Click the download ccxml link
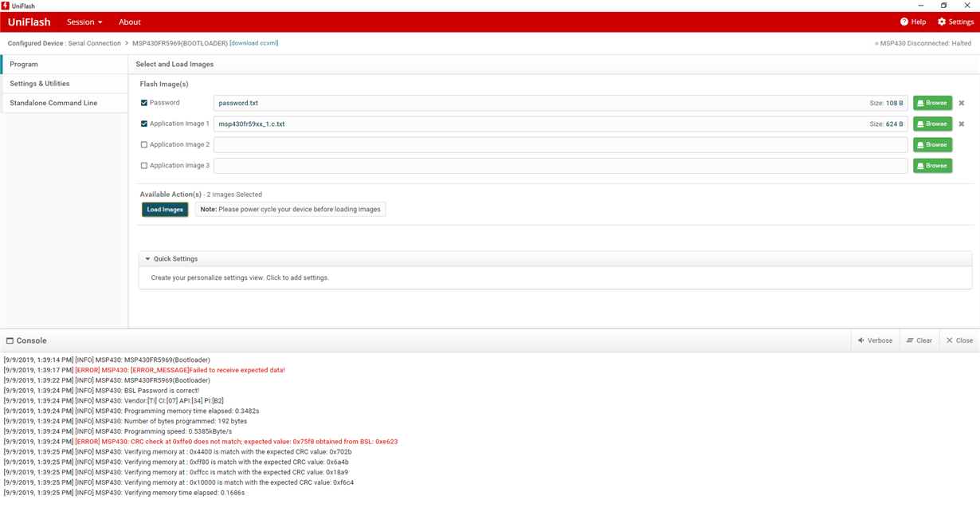 [x=254, y=43]
